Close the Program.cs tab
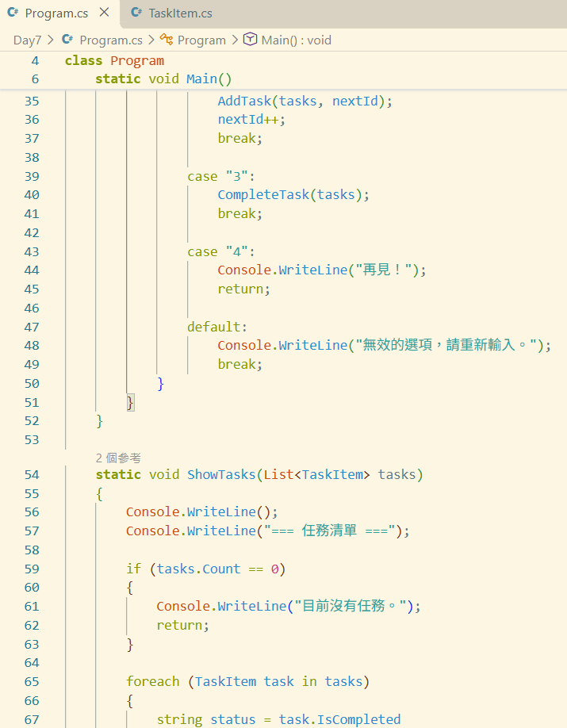Image resolution: width=567 pixels, height=728 pixels. pos(105,13)
